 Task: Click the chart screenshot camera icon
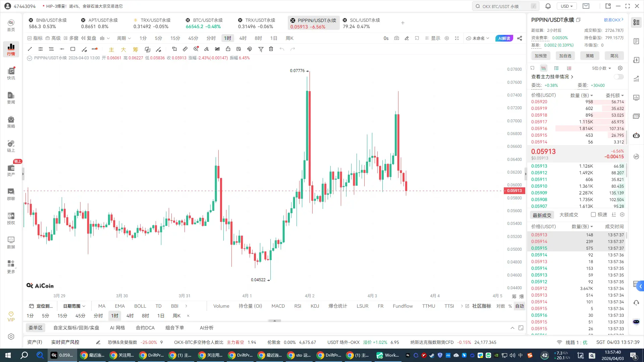396,38
